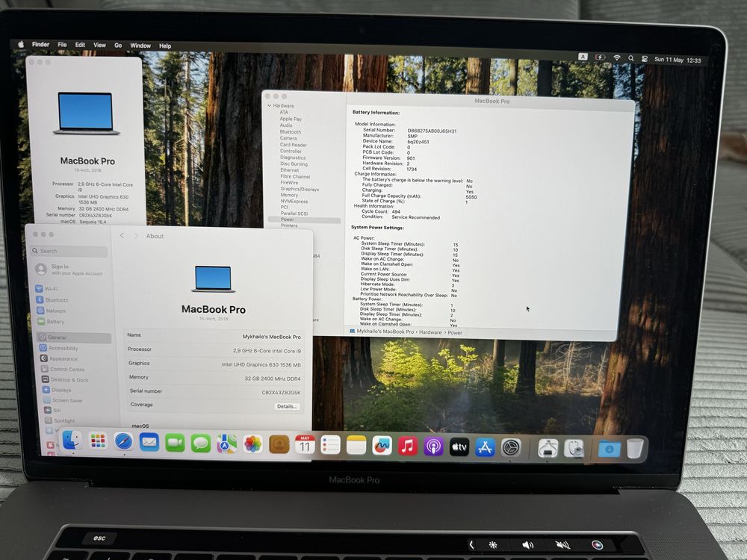This screenshot has width=747, height=560.
Task: Select Graphics/Displays in System Information sidebar
Action: (x=300, y=189)
